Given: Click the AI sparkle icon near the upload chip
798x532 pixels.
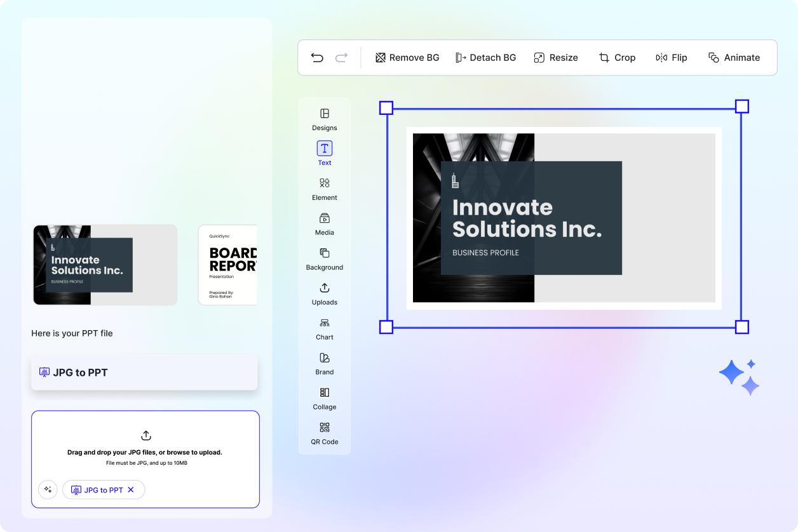Looking at the screenshot, I should [48, 489].
